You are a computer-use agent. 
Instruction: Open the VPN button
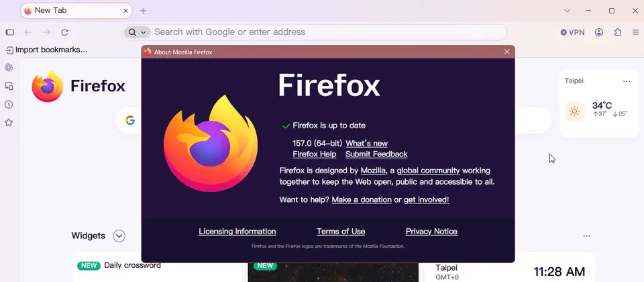coord(572,32)
